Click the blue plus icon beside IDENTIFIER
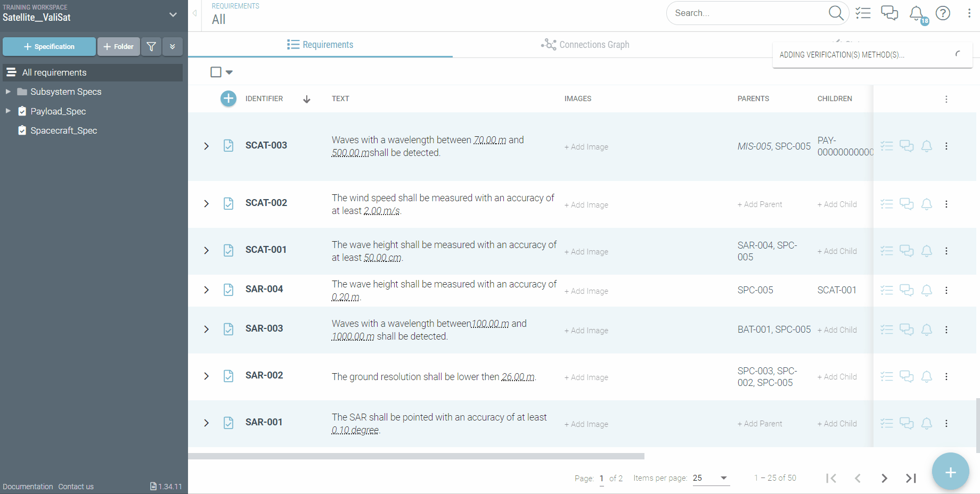The width and height of the screenshot is (980, 494). pos(228,98)
